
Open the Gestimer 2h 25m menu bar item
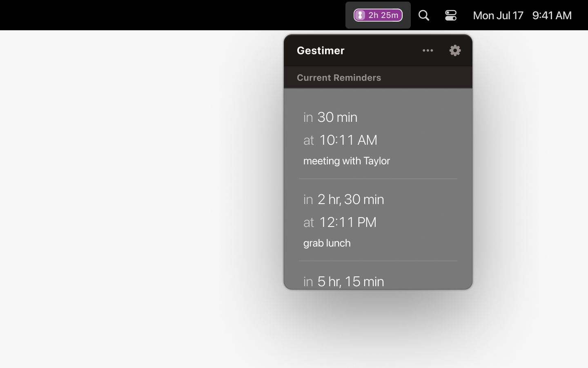coord(378,15)
